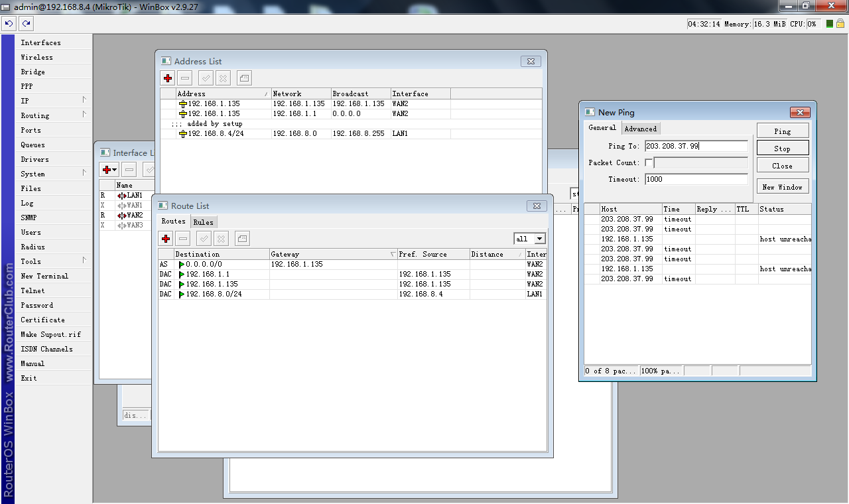Select the 192.168.1.1 route row
Screen dimensions: 849x504
coord(352,274)
